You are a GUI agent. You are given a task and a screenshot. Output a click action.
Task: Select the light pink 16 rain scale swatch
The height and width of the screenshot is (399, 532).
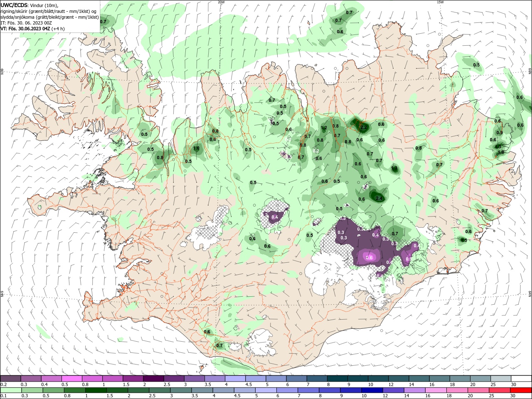[436, 390]
